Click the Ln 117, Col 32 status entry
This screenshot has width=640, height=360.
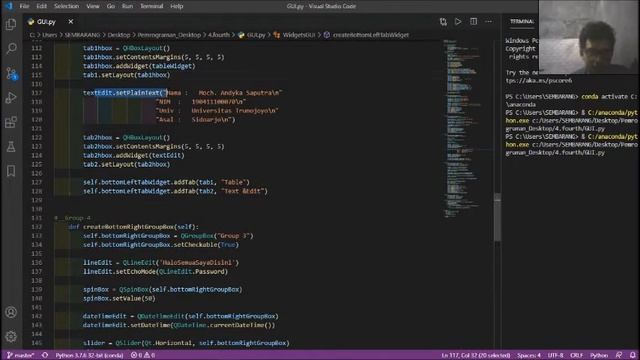pos(476,355)
